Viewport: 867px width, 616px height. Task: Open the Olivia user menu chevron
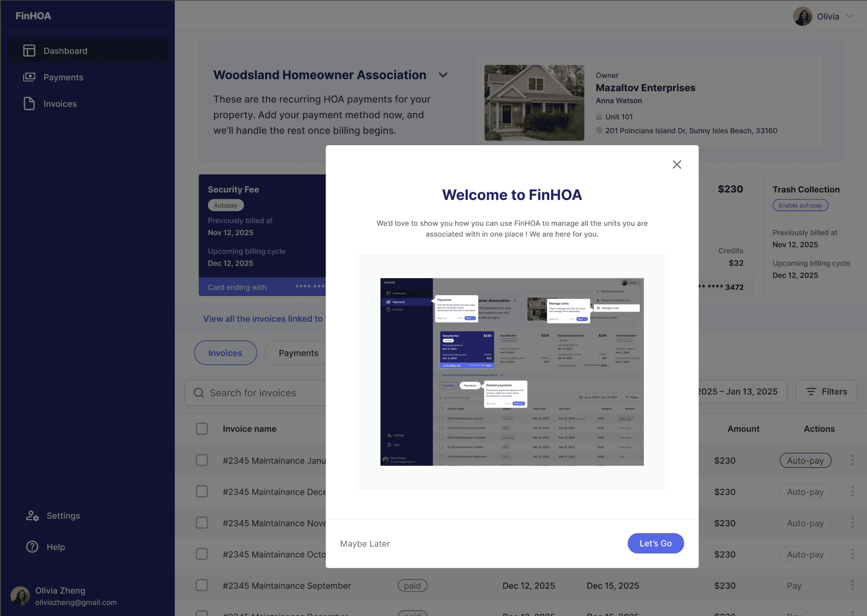[849, 17]
